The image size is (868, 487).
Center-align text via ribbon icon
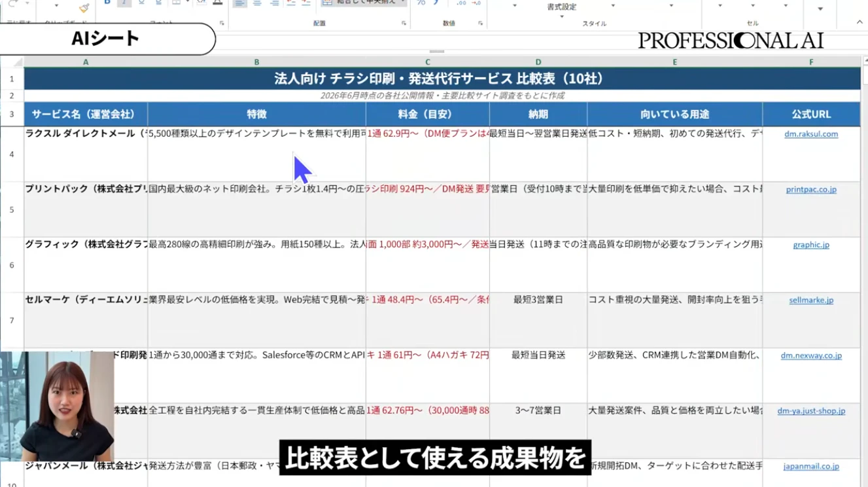point(257,3)
